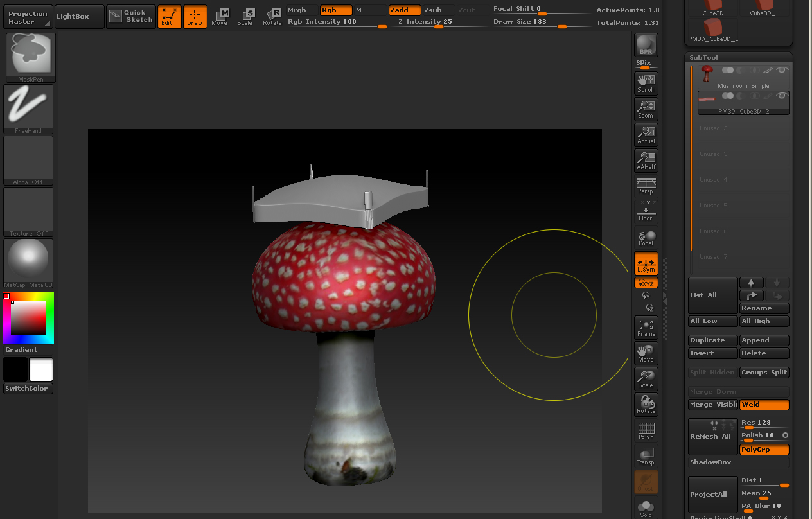This screenshot has width=812, height=519.
Task: Click the Actual size icon
Action: pos(646,135)
